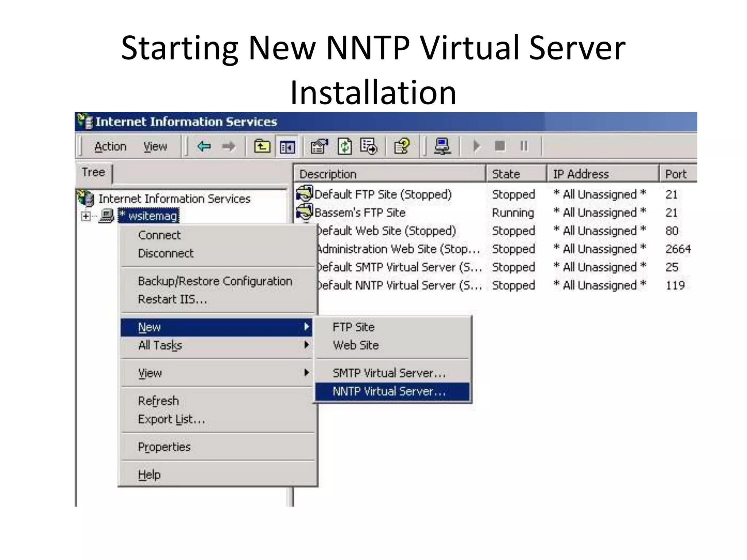Click port value 80

coord(672,231)
